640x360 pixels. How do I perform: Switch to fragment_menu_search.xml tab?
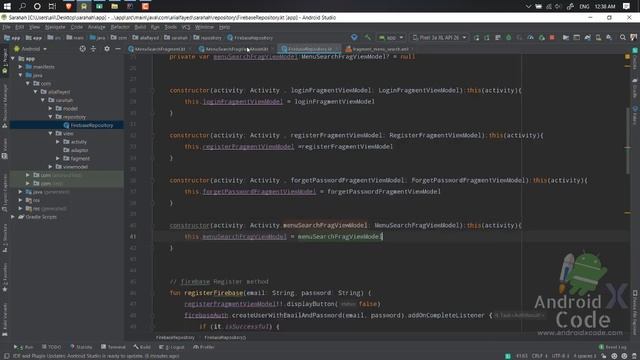point(380,49)
